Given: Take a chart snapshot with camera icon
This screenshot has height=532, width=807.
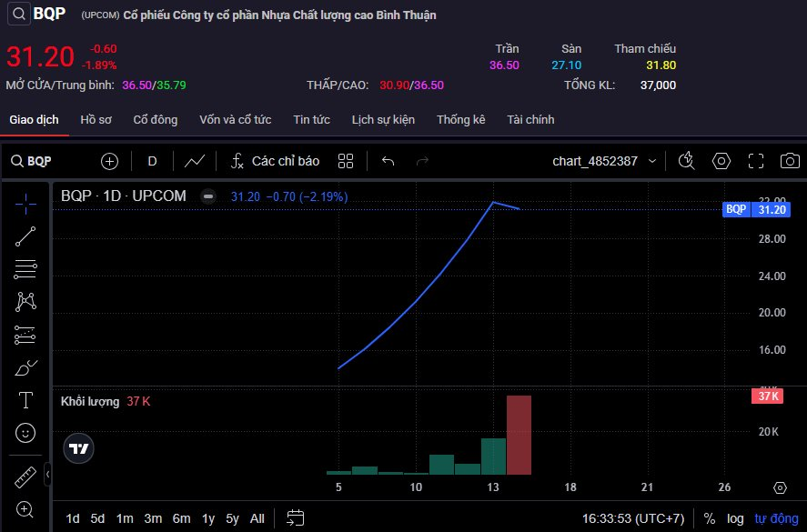Looking at the screenshot, I should coord(790,161).
